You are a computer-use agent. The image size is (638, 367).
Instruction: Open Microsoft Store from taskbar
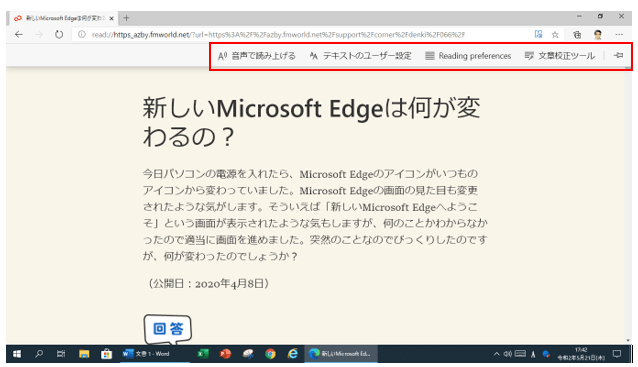tap(106, 354)
